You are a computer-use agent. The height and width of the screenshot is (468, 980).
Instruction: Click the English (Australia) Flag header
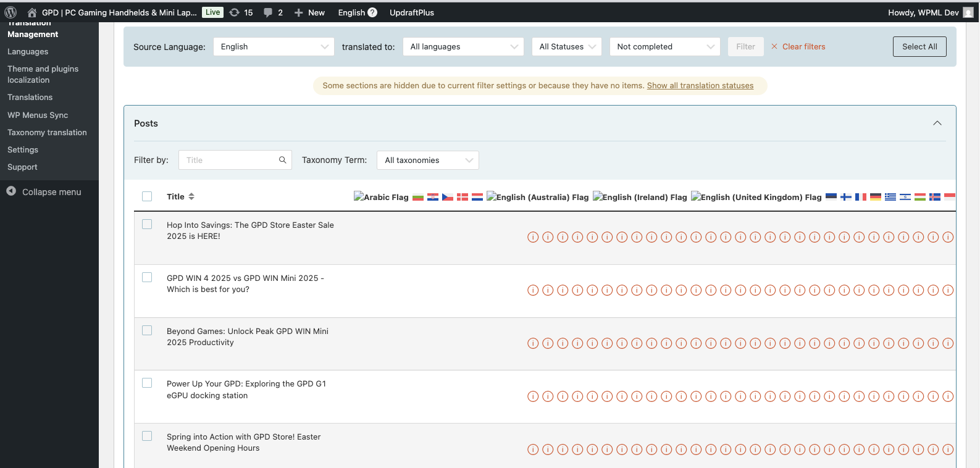(537, 197)
